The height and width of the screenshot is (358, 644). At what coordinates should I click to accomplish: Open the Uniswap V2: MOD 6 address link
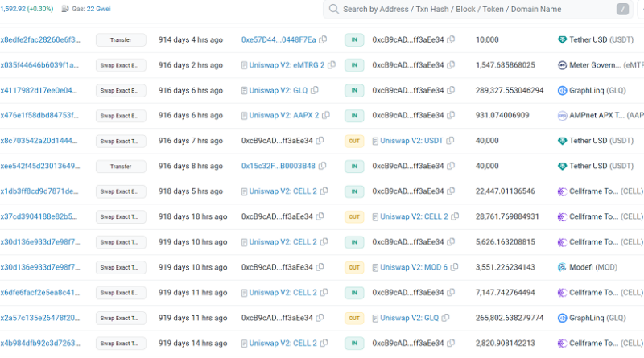tap(414, 267)
